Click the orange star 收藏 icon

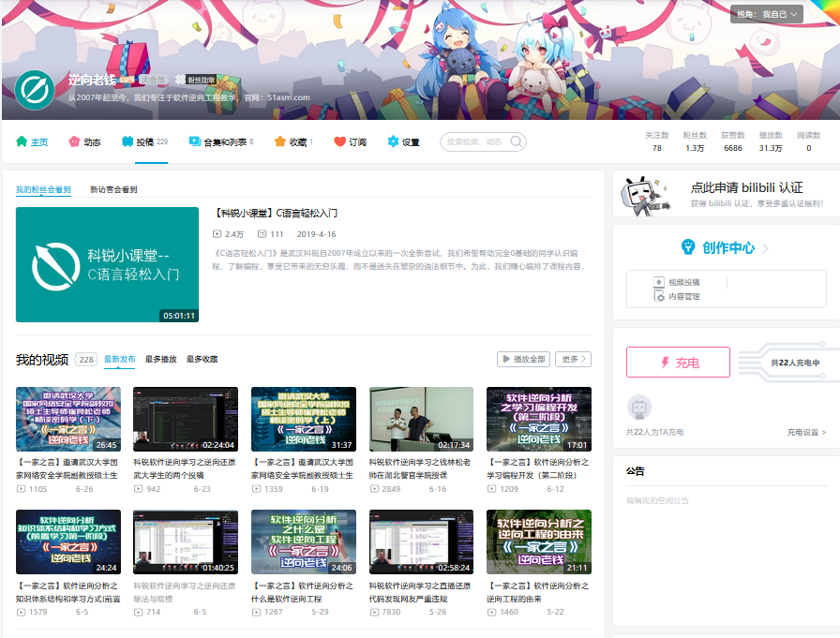[279, 141]
